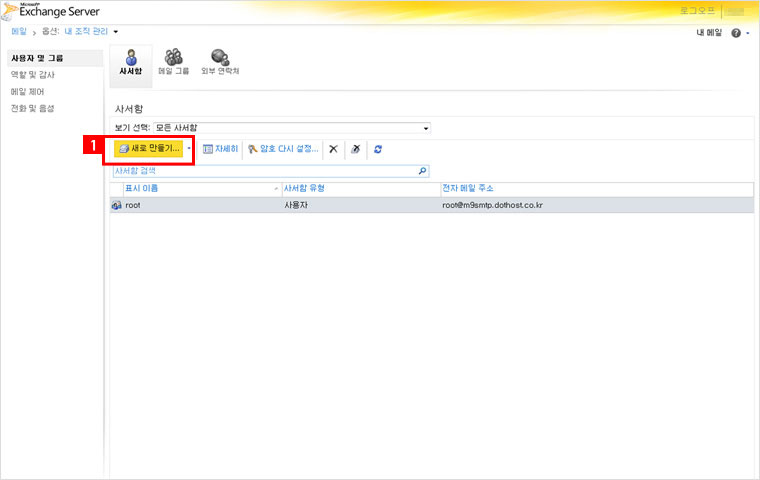Switch to the 메일 그룹 icon tab
Image resolution: width=760 pixels, height=480 pixels.
pyautogui.click(x=173, y=59)
